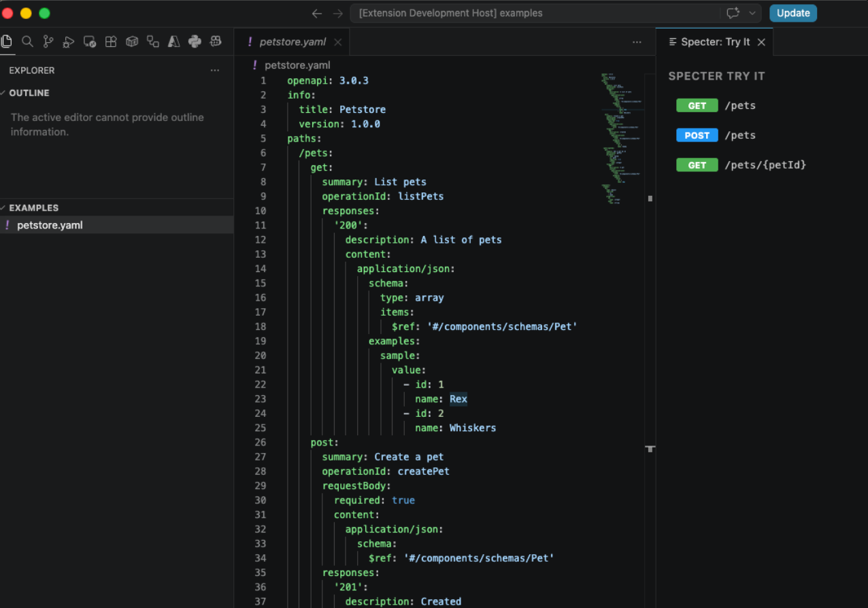The image size is (868, 608).
Task: Click the yaml file icon in the breadcrumb
Action: click(255, 65)
